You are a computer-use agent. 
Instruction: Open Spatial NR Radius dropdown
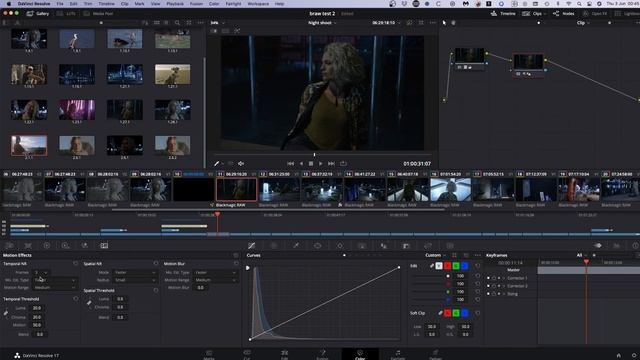click(x=134, y=280)
